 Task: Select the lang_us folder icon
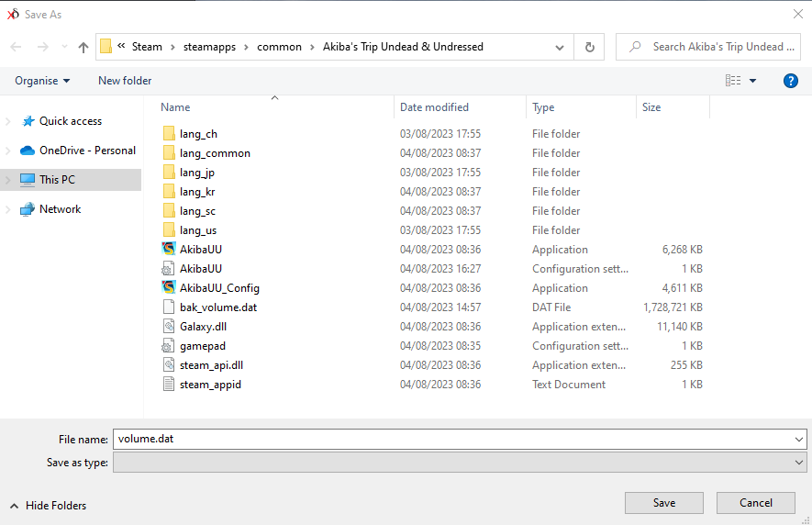pos(169,230)
